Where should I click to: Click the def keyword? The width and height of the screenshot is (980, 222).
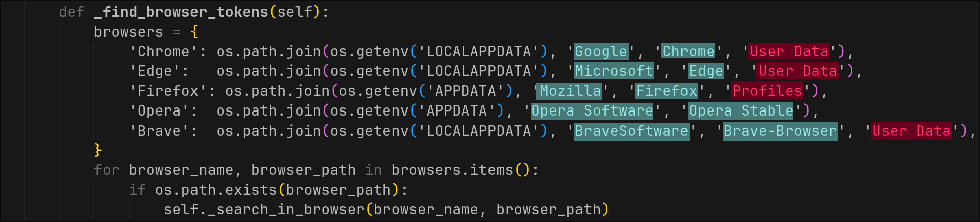72,12
